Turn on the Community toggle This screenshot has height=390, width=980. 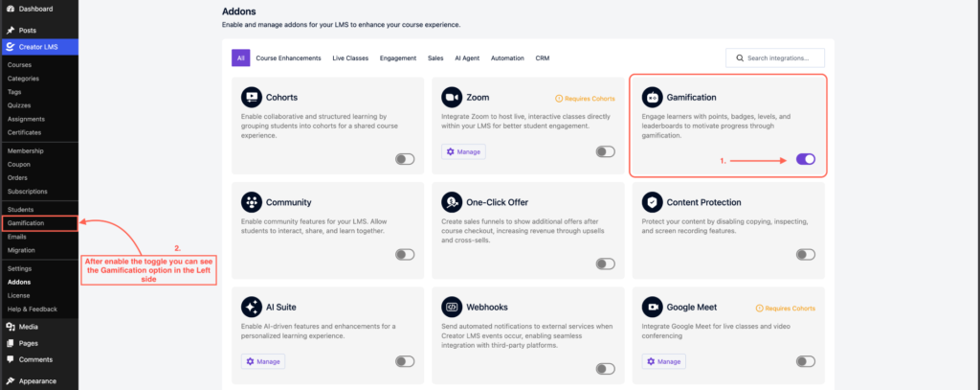[x=405, y=254]
